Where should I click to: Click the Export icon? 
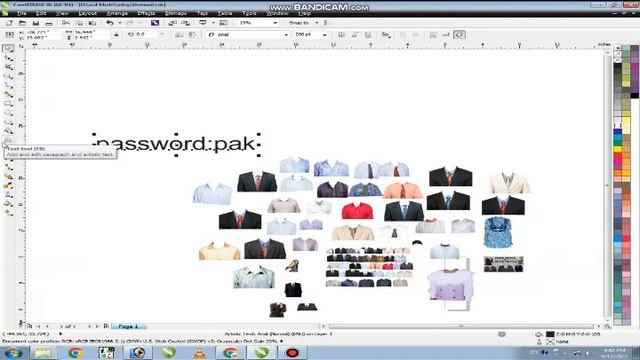pos(186,23)
